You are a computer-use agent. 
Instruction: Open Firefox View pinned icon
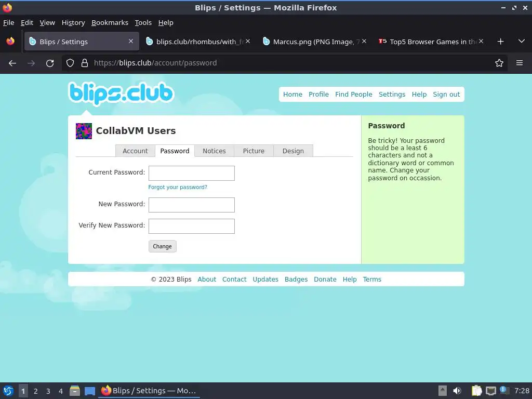click(x=10, y=42)
